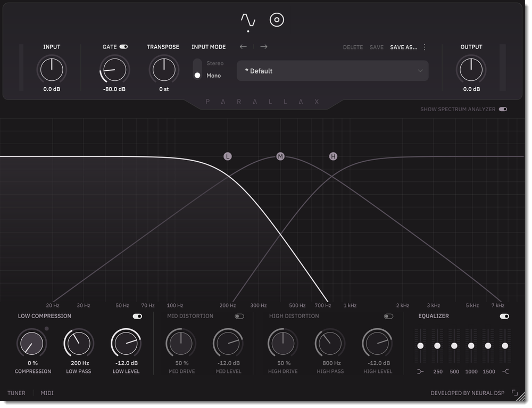Screen dimensions: 532x408
Task: Click the 0 st transpose value
Action: tap(164, 89)
